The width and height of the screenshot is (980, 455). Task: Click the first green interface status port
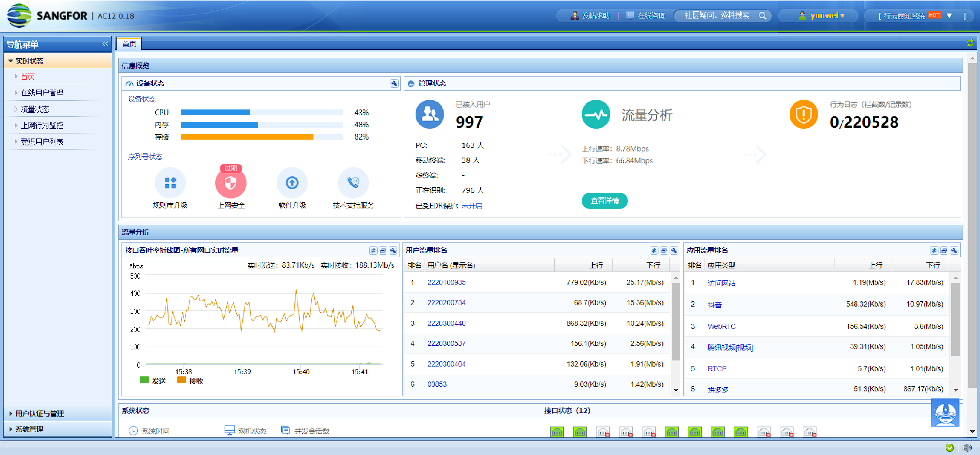pyautogui.click(x=557, y=432)
